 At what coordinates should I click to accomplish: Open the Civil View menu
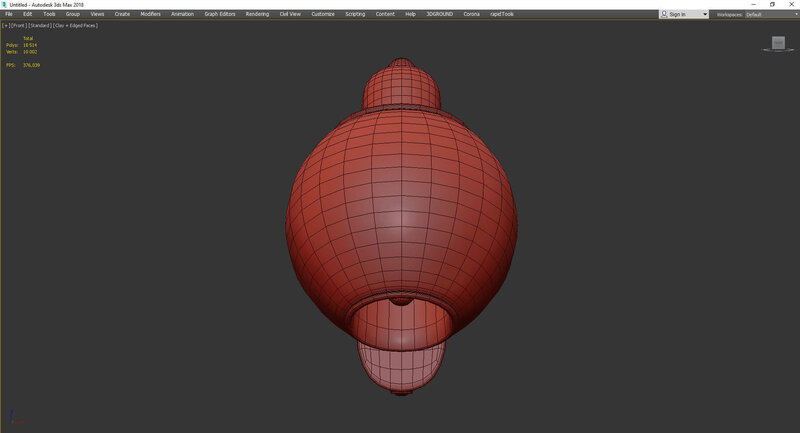coord(289,14)
